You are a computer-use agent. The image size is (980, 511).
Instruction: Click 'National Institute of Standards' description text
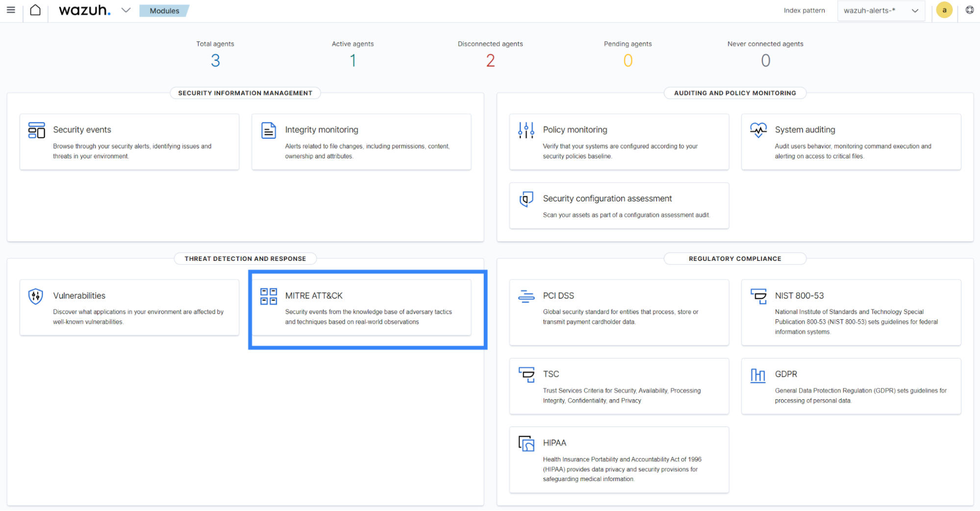click(856, 322)
